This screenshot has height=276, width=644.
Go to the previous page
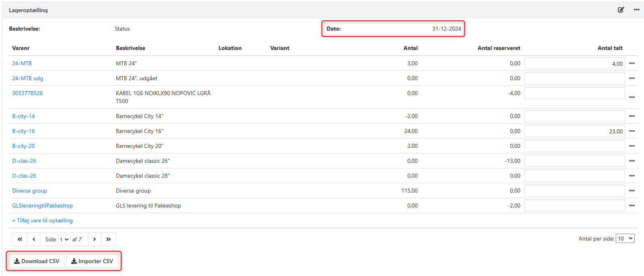34,239
